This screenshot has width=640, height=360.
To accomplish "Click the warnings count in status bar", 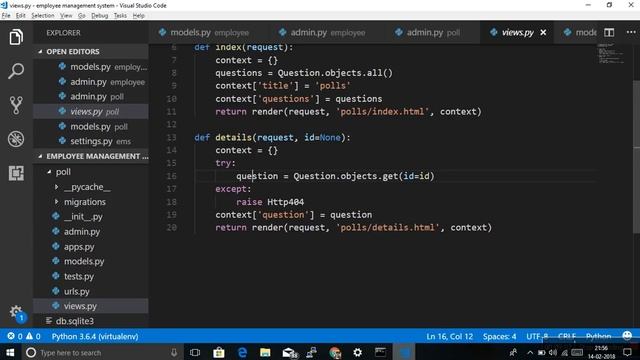I will coord(33,336).
